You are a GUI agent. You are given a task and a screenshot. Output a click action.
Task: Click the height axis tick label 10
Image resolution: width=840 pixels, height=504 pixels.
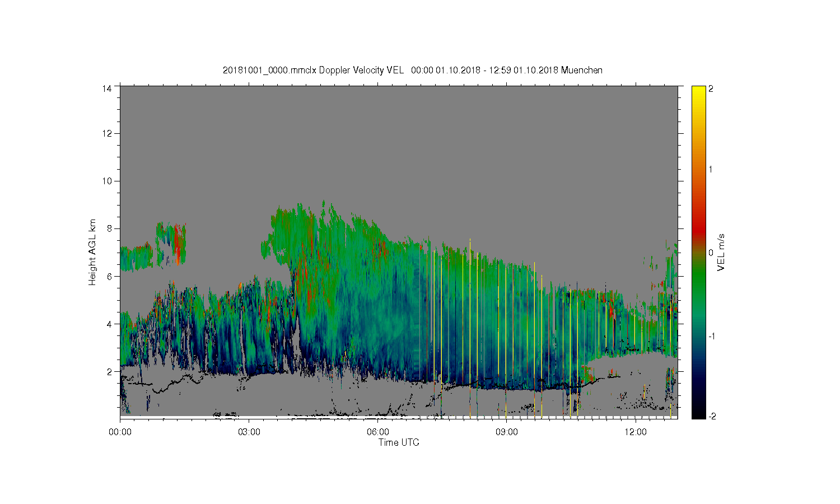(107, 181)
